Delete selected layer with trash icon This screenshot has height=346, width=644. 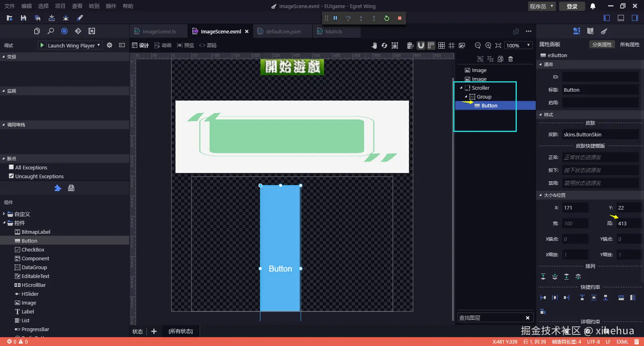coord(510,59)
